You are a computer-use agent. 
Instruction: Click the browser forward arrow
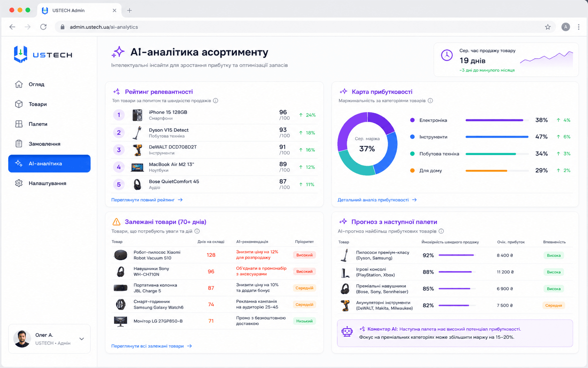[x=27, y=27]
